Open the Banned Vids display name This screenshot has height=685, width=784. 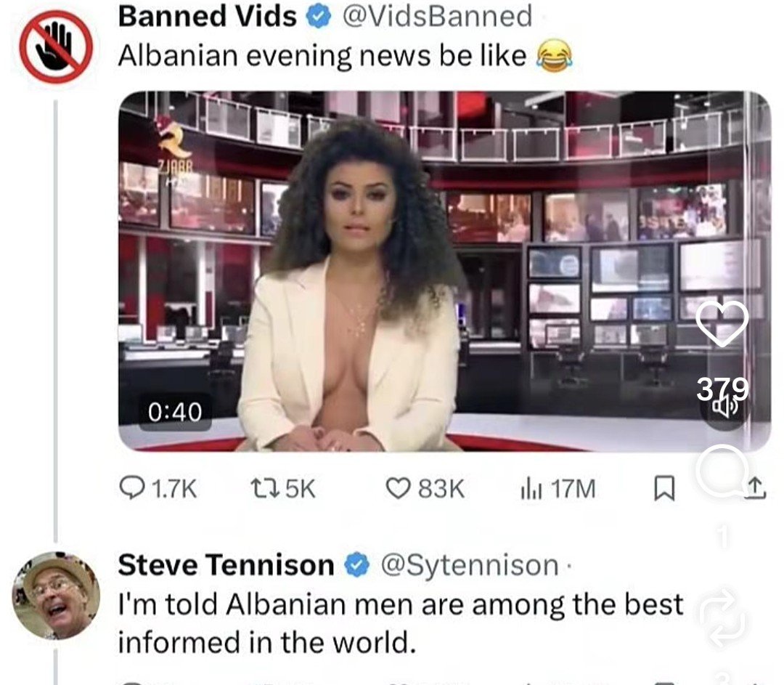[x=208, y=17]
